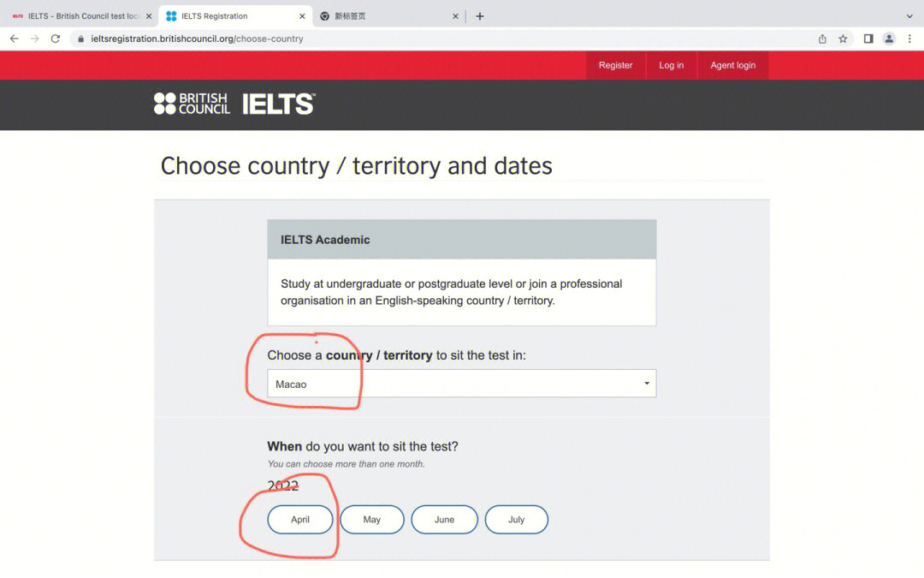The width and height of the screenshot is (924, 578).
Task: Click the Log in link
Action: [x=672, y=65]
